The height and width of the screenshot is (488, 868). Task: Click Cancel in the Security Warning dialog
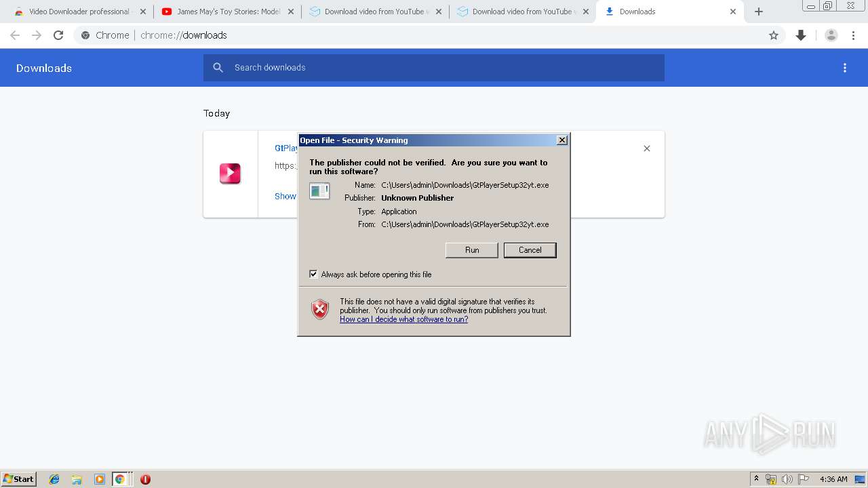point(530,250)
